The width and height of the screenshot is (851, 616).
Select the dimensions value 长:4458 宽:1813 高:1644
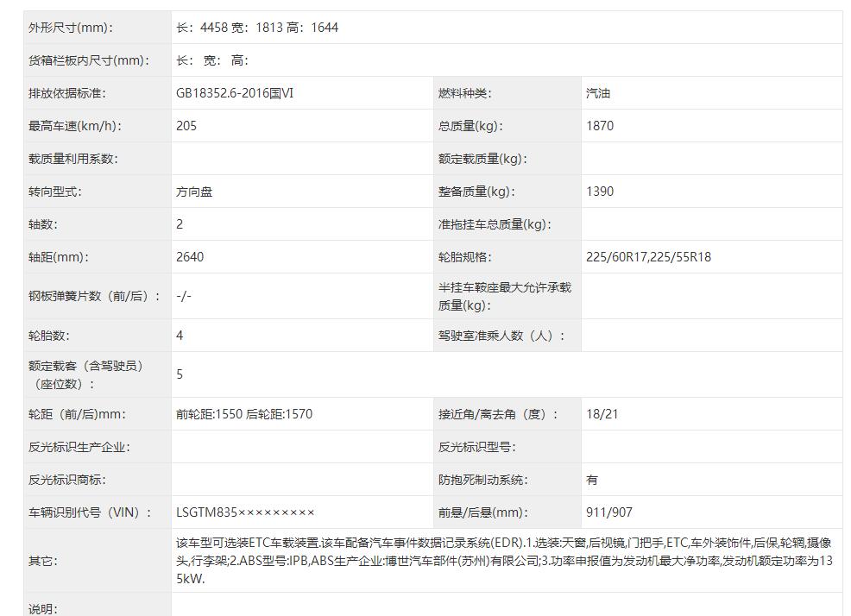256,28
